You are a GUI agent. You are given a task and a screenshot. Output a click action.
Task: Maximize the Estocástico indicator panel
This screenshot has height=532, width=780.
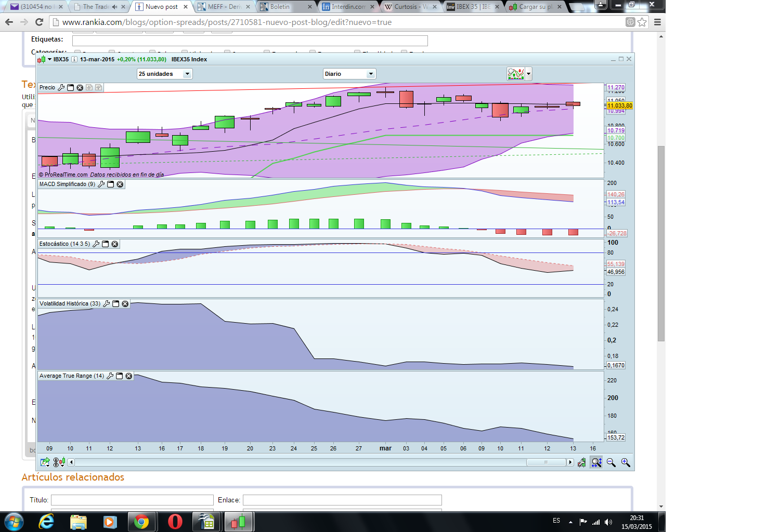(106, 244)
